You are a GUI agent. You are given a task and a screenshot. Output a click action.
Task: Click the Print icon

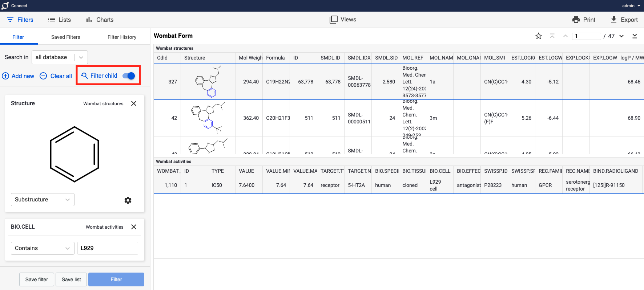576,20
